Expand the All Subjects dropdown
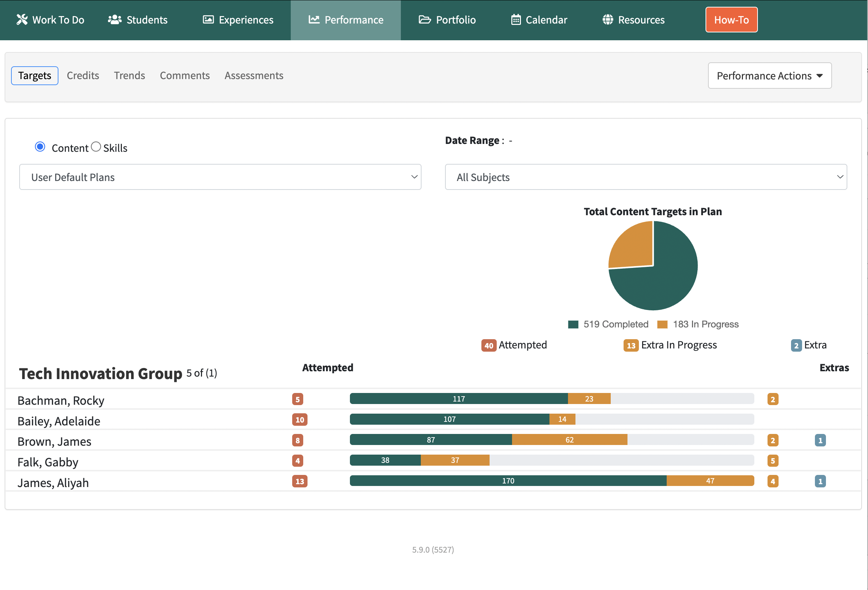Image resolution: width=868 pixels, height=590 pixels. coord(645,177)
